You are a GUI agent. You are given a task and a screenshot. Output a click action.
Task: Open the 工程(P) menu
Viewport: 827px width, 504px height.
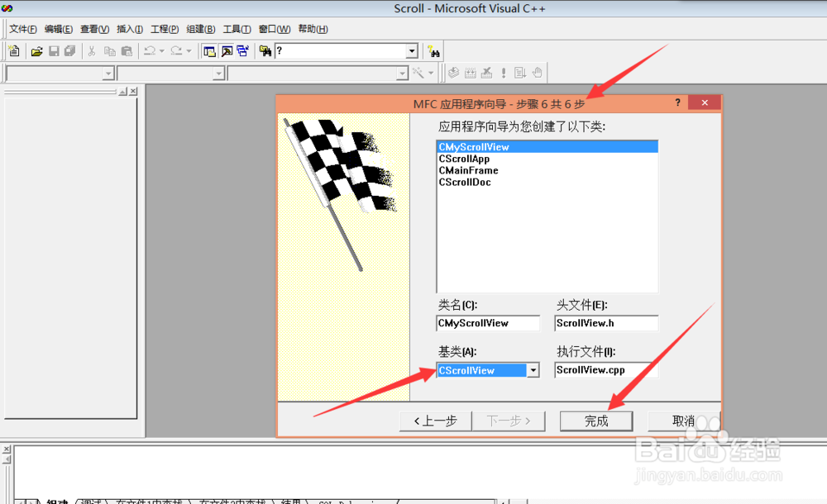165,29
